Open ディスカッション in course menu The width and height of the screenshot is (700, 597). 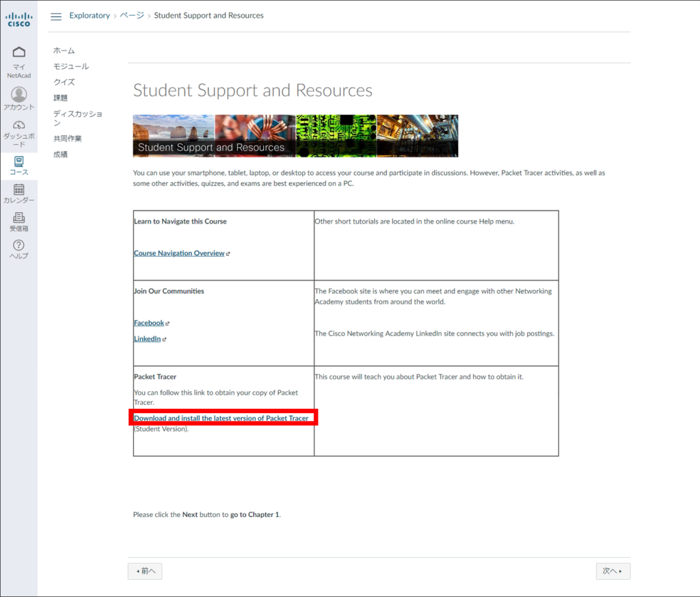click(78, 118)
